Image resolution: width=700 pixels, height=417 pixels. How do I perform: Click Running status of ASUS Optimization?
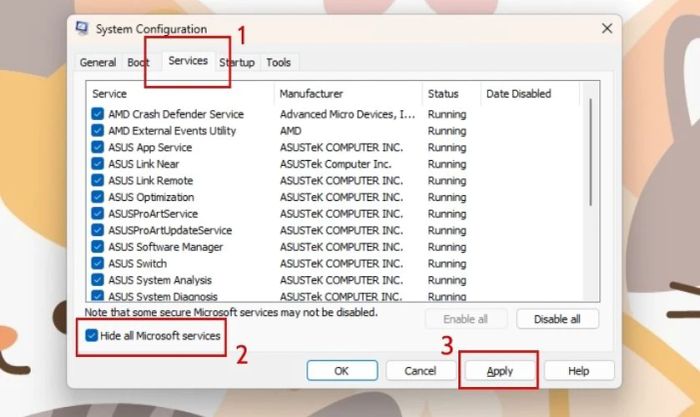click(x=447, y=197)
